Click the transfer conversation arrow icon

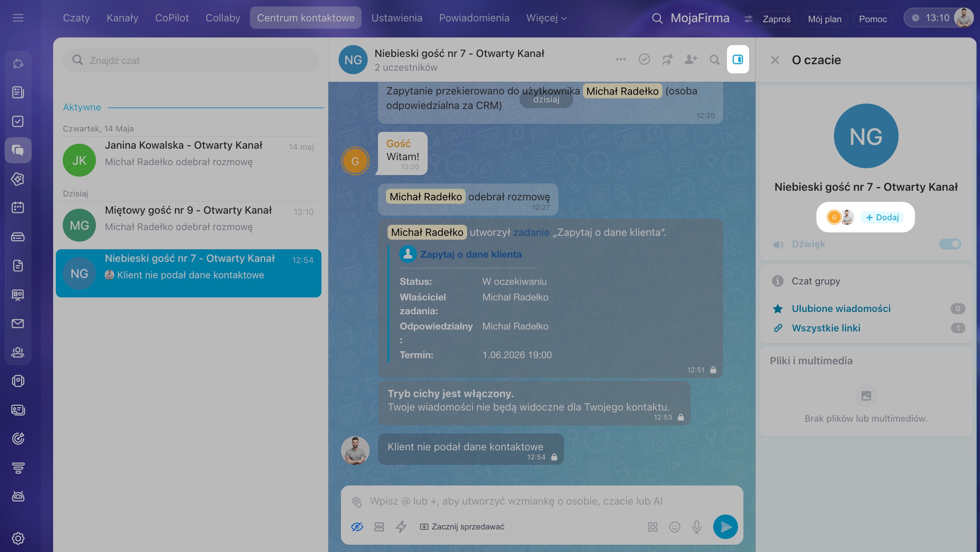[x=667, y=60]
